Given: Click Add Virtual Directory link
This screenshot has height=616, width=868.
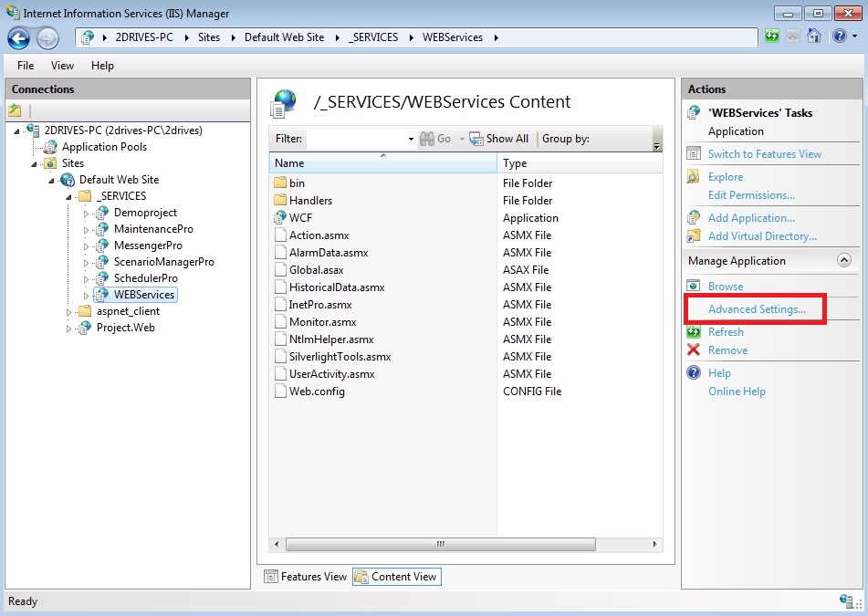Looking at the screenshot, I should [762, 236].
